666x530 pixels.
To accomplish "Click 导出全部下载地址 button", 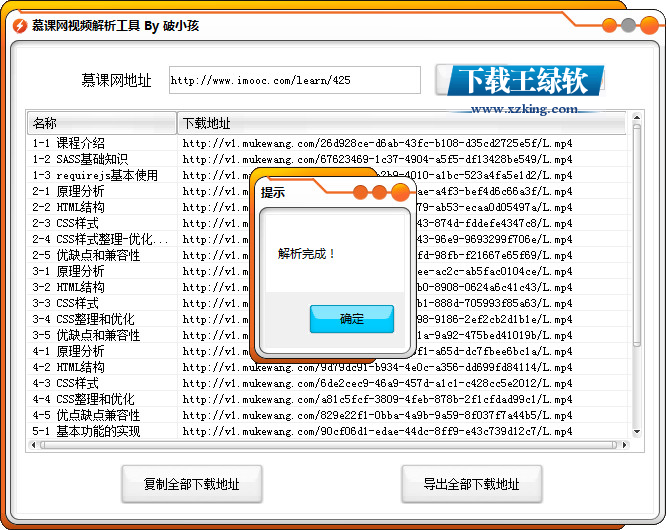I will click(x=471, y=484).
